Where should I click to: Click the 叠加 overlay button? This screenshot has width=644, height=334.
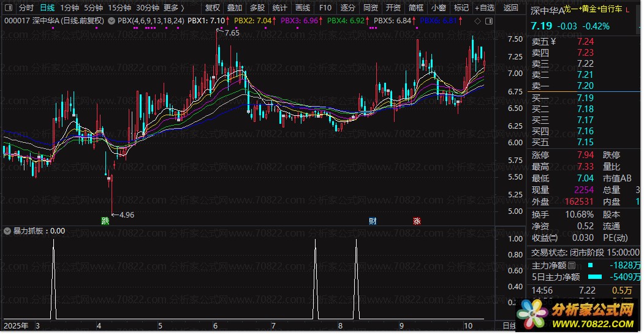(235, 8)
